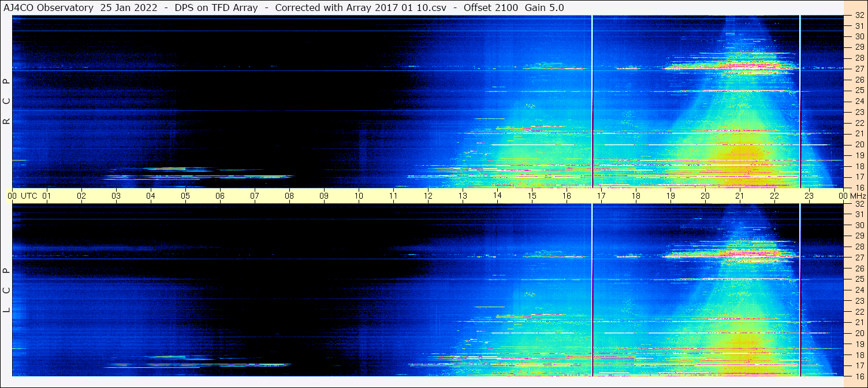Click the LCP vertical panel label
868x388 pixels.
[6, 290]
